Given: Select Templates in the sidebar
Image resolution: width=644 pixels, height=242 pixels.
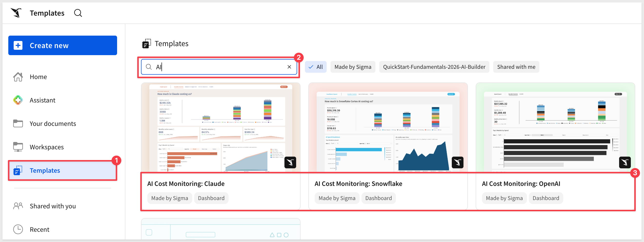Looking at the screenshot, I should 62,170.
